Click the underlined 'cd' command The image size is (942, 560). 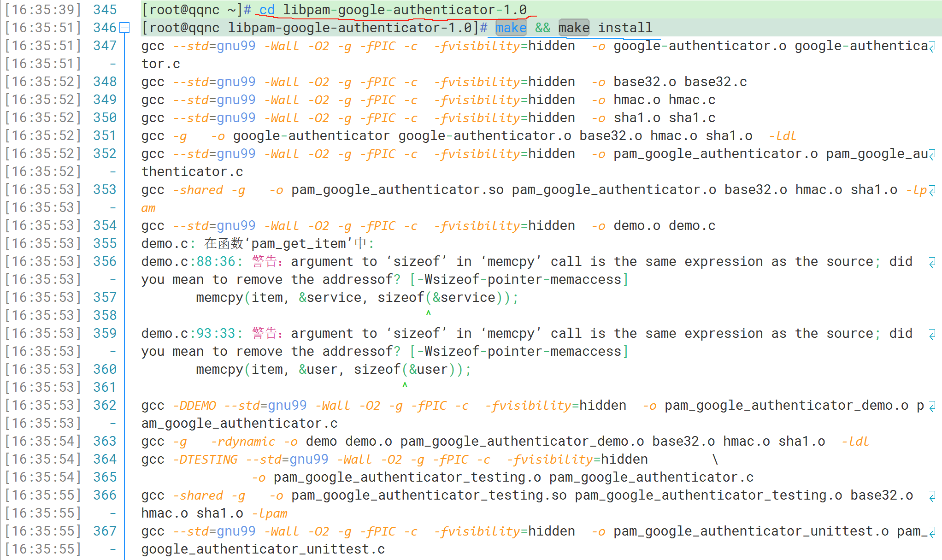[267, 10]
